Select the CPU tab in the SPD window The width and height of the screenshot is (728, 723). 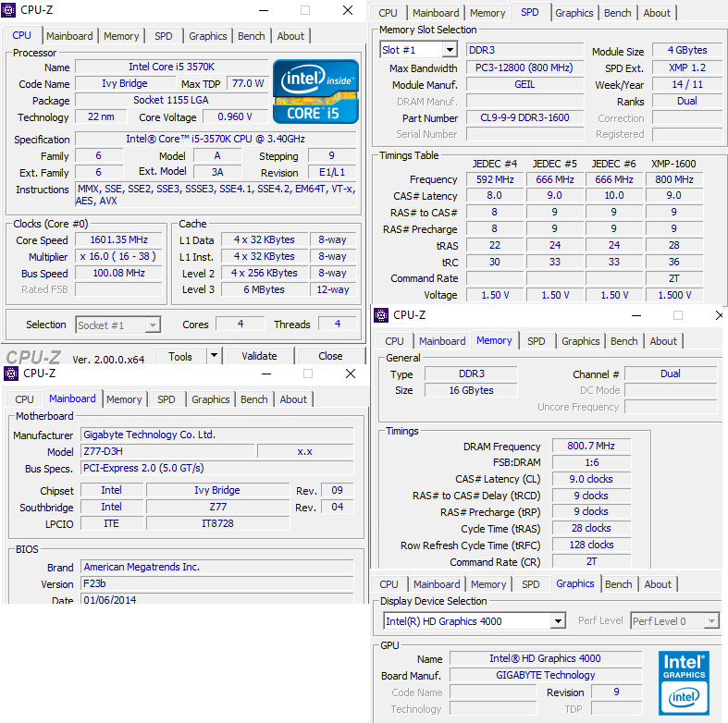coord(388,13)
